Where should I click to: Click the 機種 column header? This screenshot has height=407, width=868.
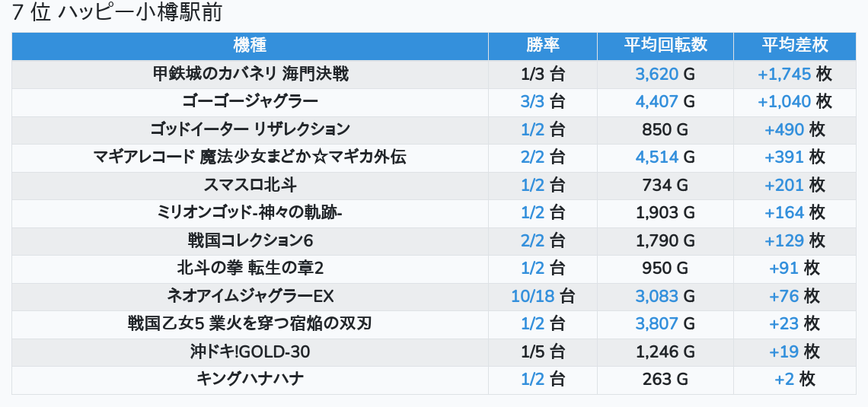(x=250, y=46)
